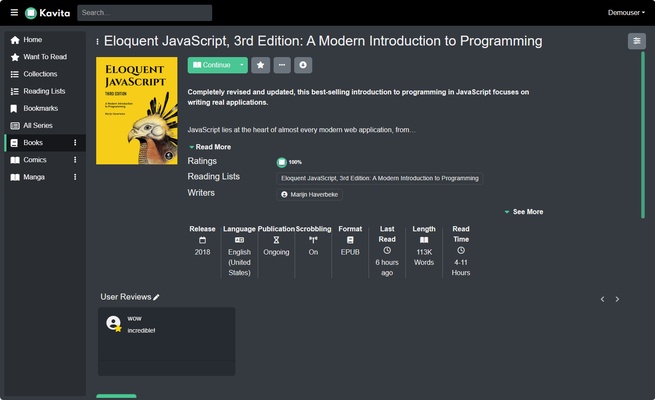The image size is (655, 400).
Task: Open the Demouser account dropdown
Action: click(625, 13)
